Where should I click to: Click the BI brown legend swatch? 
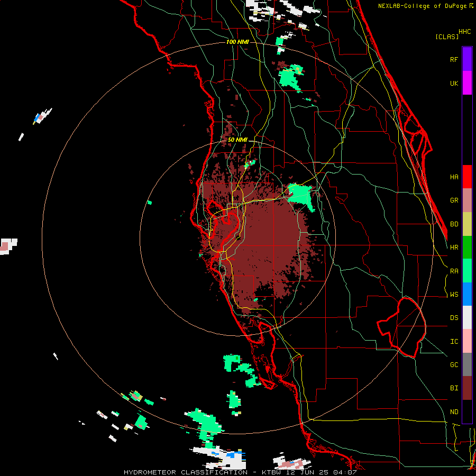point(467,388)
